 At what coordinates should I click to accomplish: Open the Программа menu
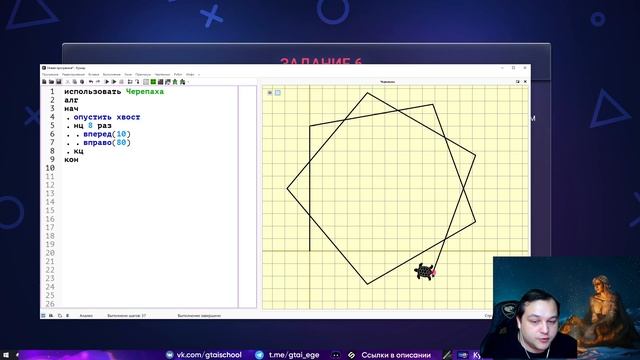tap(50, 74)
